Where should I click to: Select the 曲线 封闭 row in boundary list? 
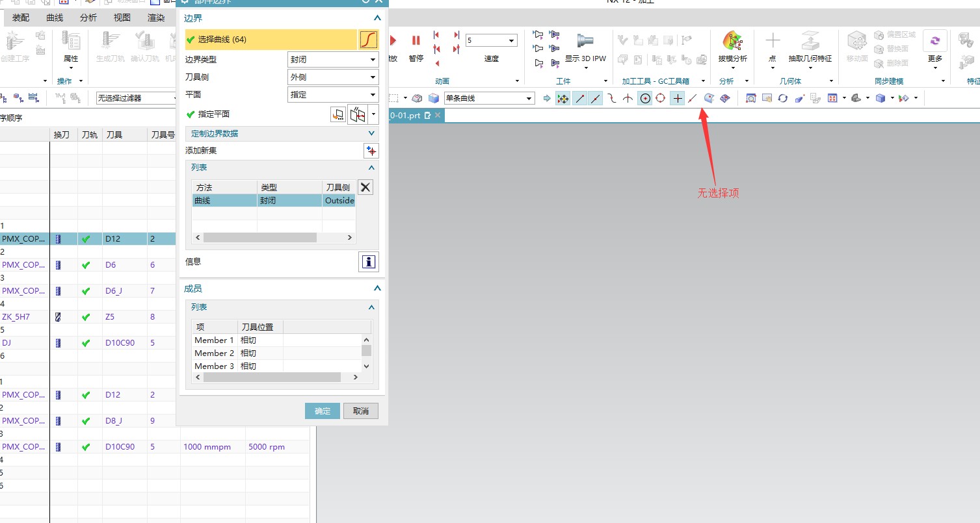pos(274,201)
